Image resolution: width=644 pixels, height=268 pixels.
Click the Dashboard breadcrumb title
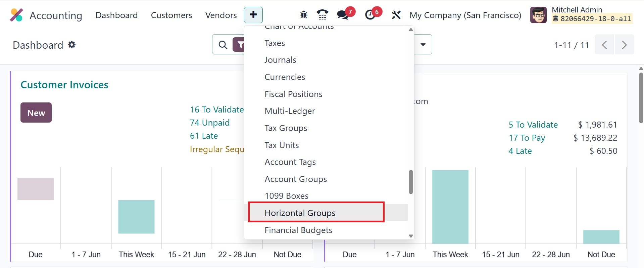pos(38,45)
